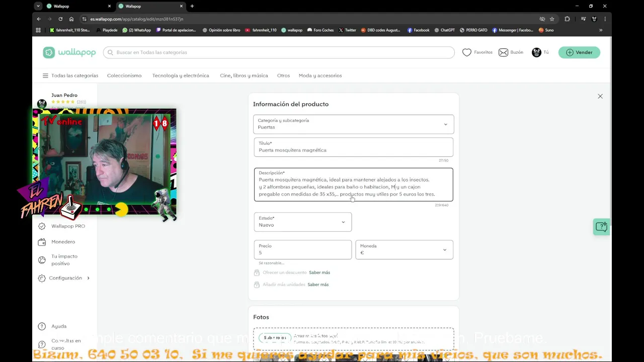The height and width of the screenshot is (362, 644).
Task: Open wallapop bookmark in bookmarks bar
Action: [x=292, y=30]
